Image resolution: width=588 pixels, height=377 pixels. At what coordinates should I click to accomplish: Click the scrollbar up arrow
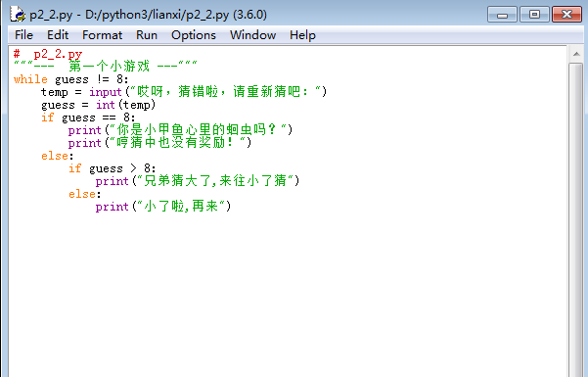coord(576,55)
